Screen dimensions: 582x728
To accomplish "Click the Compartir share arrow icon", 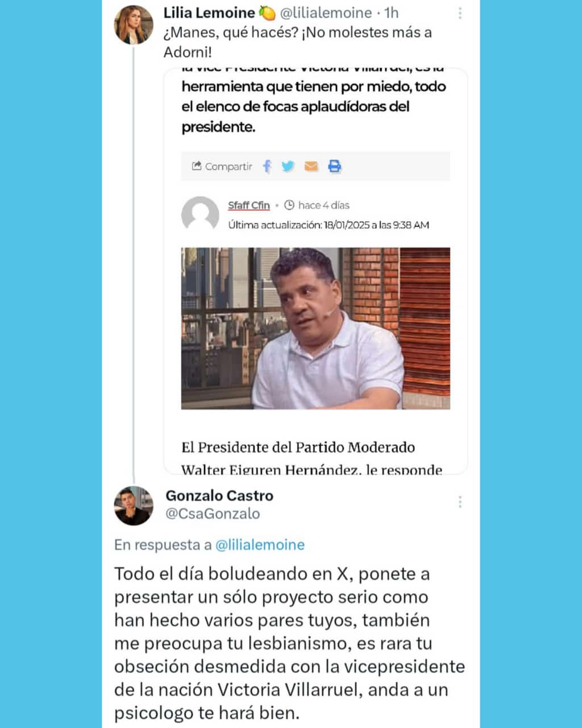I will tap(197, 166).
